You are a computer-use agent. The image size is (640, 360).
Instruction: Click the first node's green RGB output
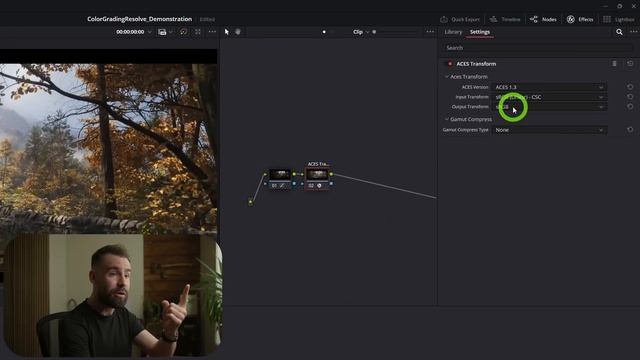pos(294,175)
